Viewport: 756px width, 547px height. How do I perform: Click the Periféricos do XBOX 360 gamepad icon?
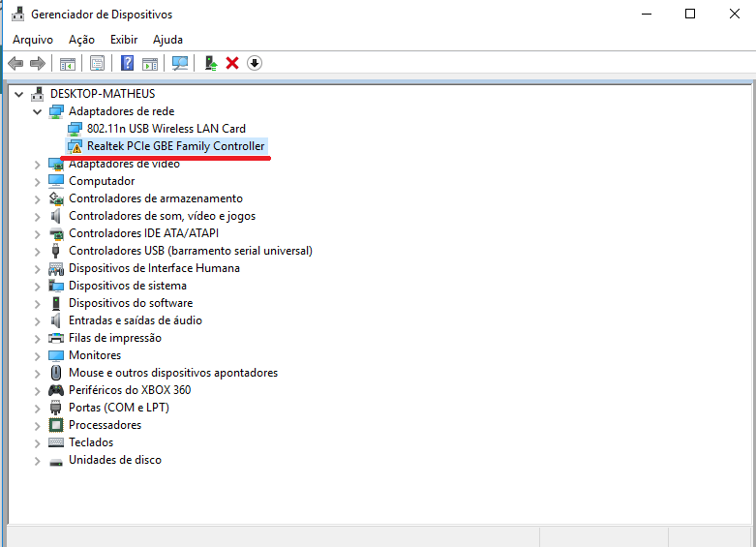(56, 390)
